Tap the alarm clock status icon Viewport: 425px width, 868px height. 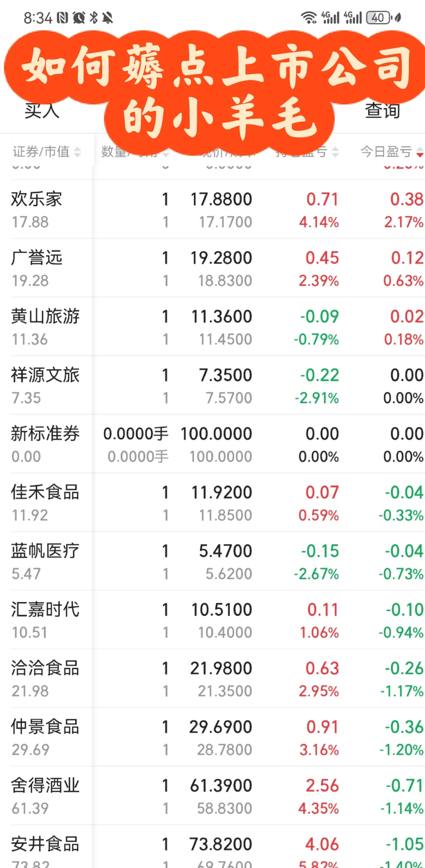click(x=79, y=18)
